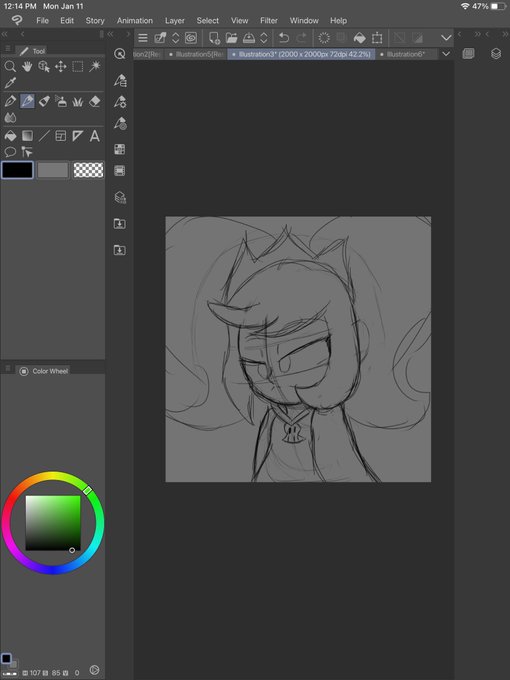Select the Decoration grass tool
This screenshot has width=510, height=680.
click(78, 101)
